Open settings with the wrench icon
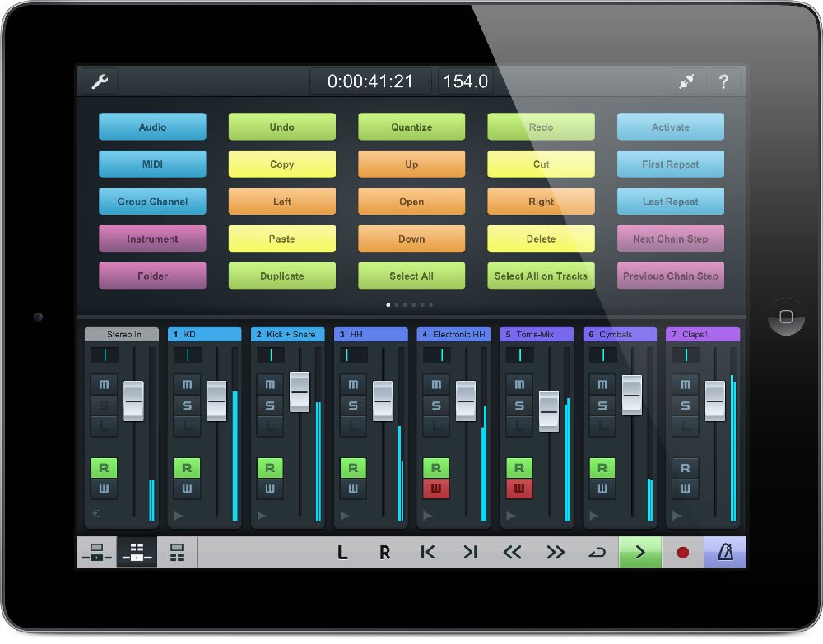The height and width of the screenshot is (644, 823). (x=99, y=81)
